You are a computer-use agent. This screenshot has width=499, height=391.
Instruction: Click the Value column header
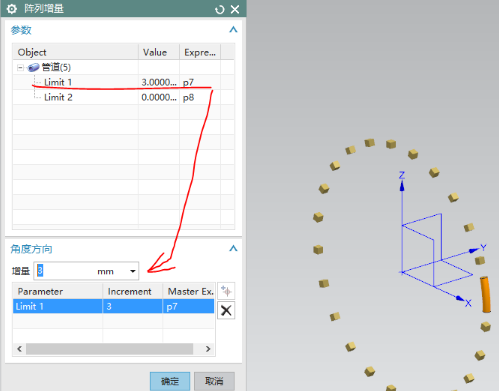tap(159, 52)
